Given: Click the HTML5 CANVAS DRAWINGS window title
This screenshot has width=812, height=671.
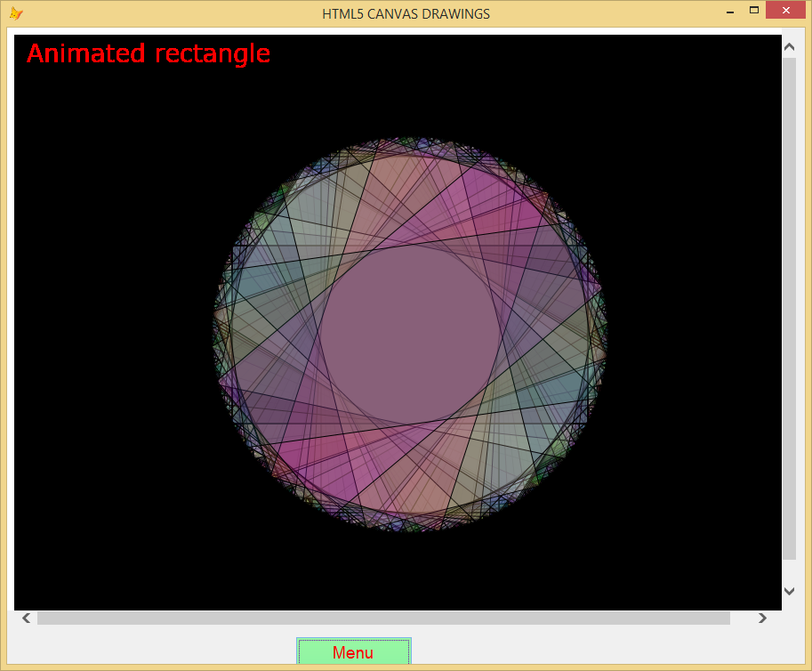Looking at the screenshot, I should coord(406,14).
